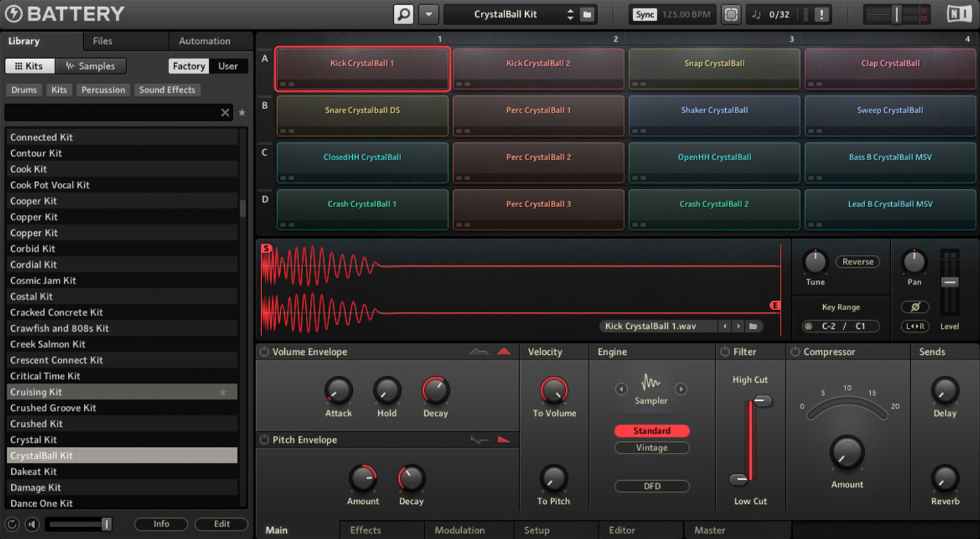
Task: Select the Vintage engine mode
Action: click(x=651, y=448)
